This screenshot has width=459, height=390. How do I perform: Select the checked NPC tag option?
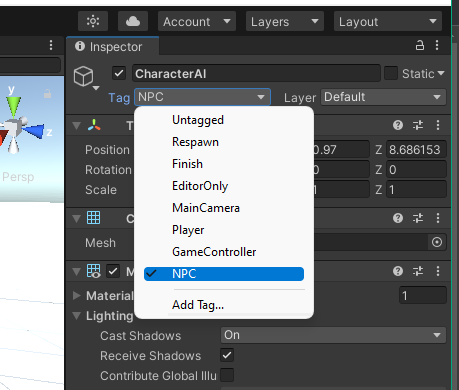pyautogui.click(x=224, y=274)
